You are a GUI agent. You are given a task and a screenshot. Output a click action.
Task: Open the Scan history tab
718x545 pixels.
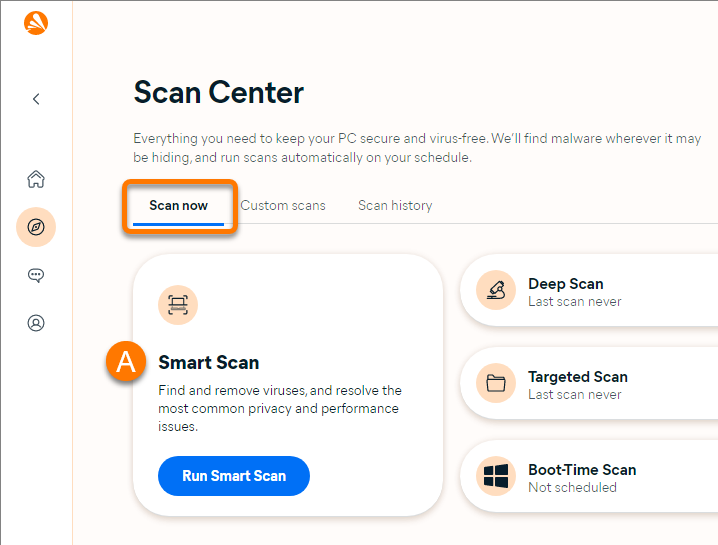click(395, 206)
